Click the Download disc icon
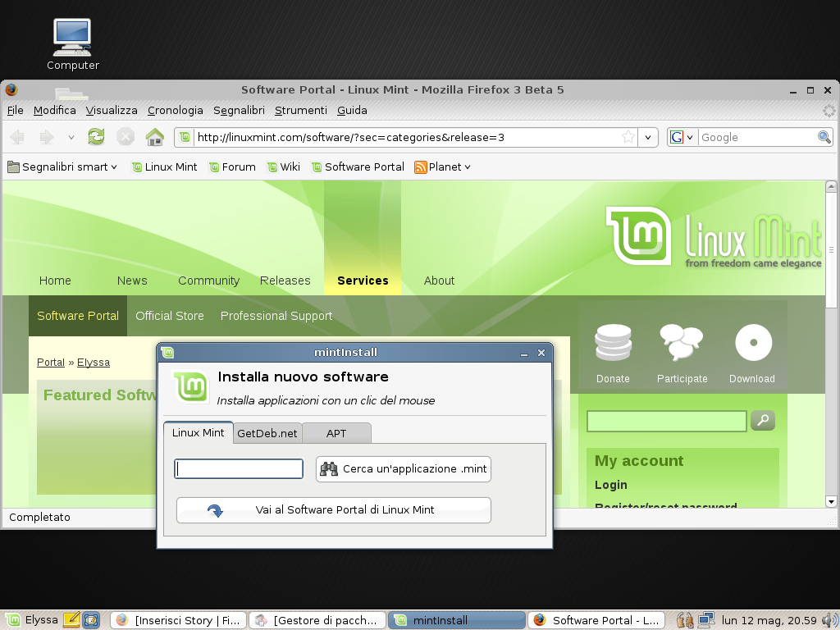840x630 pixels. click(753, 342)
